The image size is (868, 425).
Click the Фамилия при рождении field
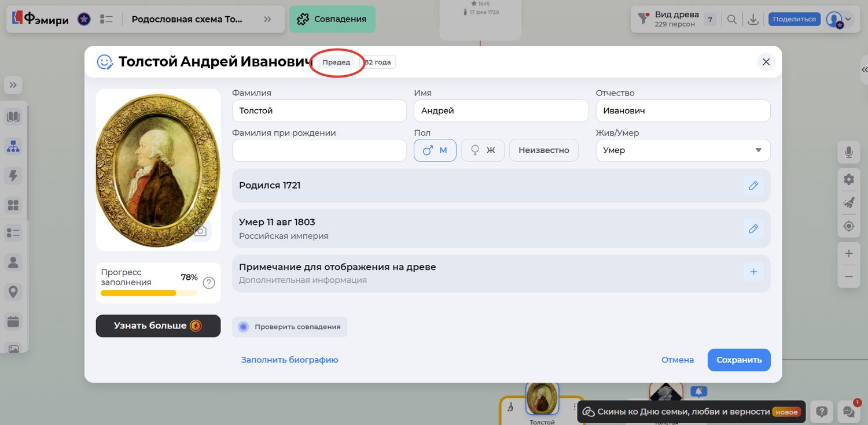[x=319, y=150]
